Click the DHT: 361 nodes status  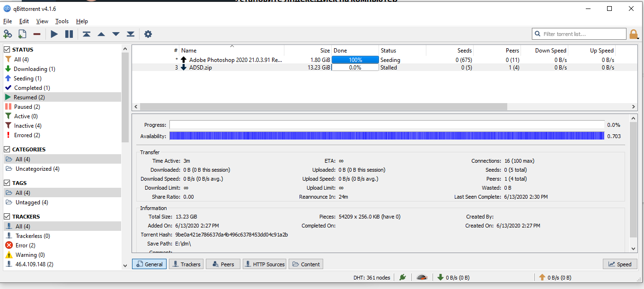click(x=372, y=278)
